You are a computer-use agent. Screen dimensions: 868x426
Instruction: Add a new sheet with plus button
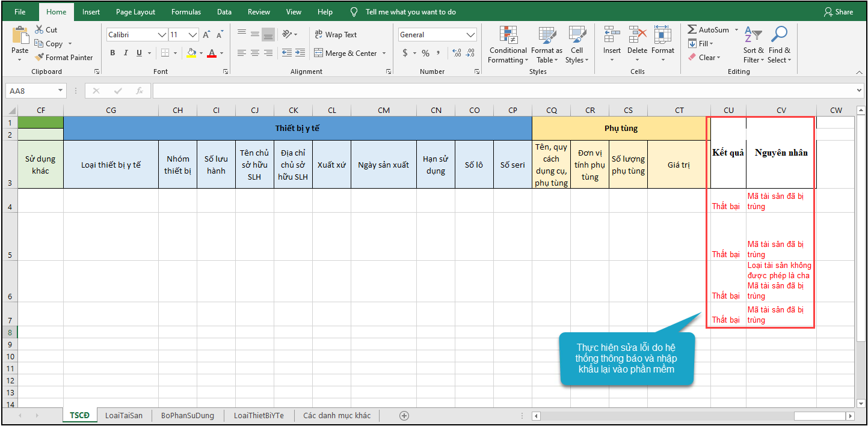[x=404, y=415]
